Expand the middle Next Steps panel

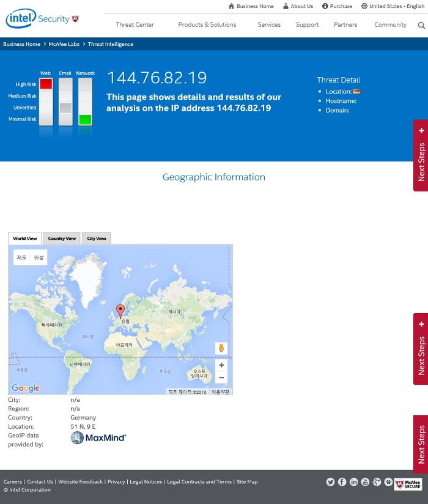coord(421,349)
